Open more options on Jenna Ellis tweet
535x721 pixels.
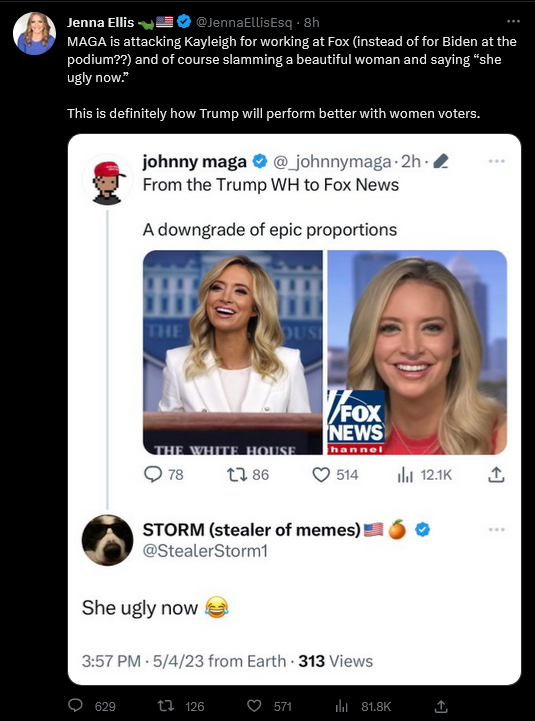pos(513,21)
